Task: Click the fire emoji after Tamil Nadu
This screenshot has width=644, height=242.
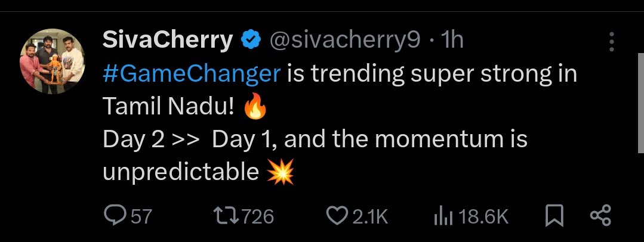Action: [254, 108]
